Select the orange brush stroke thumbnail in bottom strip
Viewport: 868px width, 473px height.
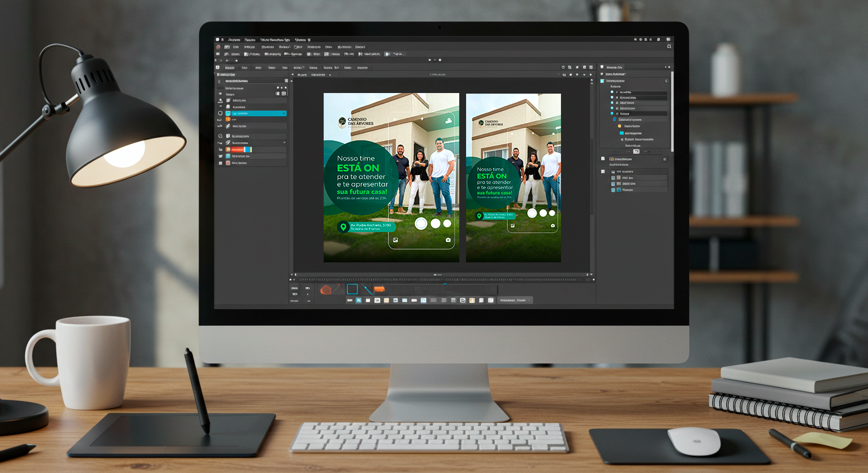point(379,289)
